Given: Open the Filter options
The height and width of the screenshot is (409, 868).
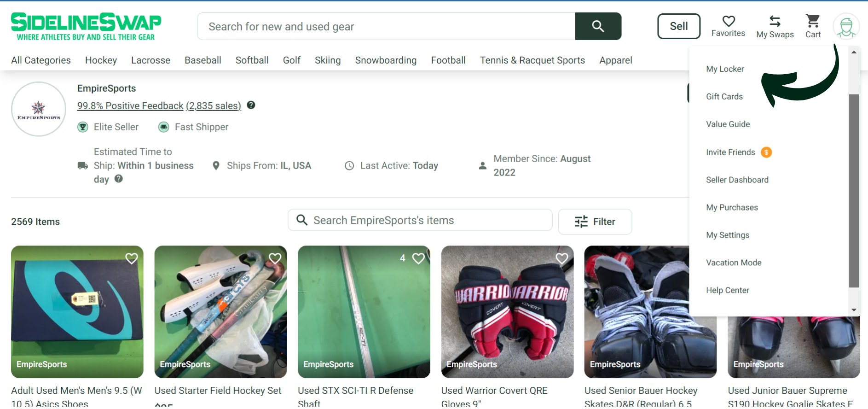Looking at the screenshot, I should point(595,222).
